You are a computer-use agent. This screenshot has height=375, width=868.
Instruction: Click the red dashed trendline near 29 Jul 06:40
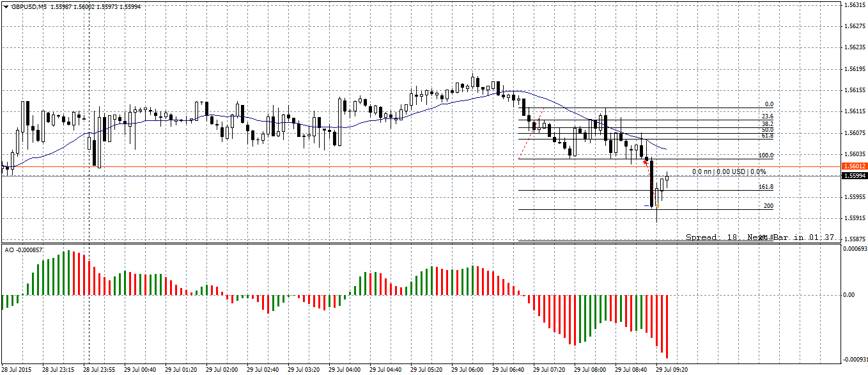tap(532, 133)
